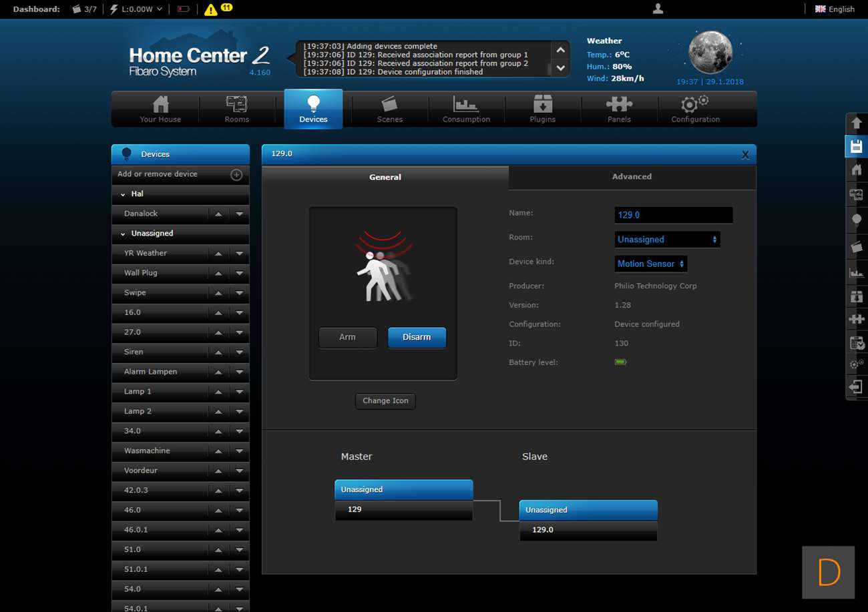Click the clapperboard scenes icon in right sidebar
Image resolution: width=868 pixels, height=612 pixels.
click(x=857, y=246)
